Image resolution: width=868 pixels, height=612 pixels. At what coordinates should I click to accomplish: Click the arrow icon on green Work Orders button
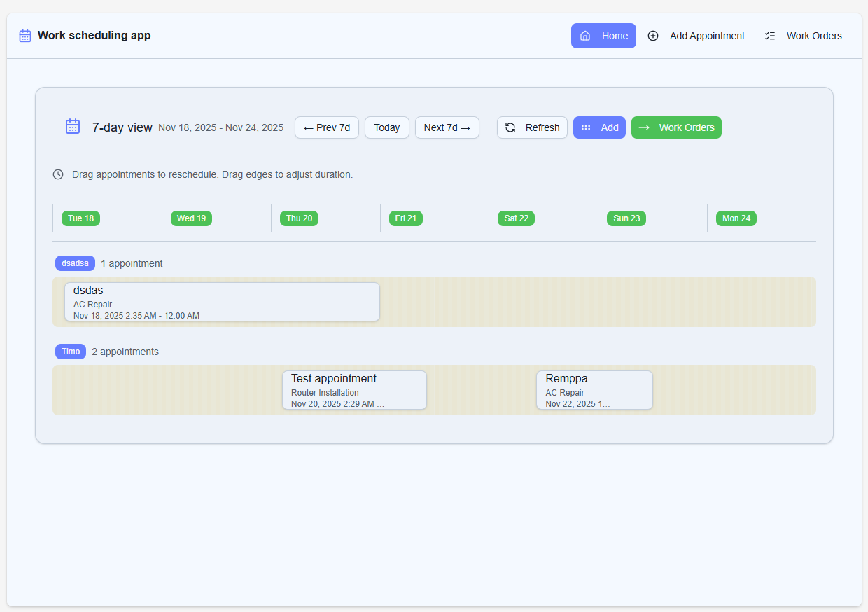click(x=644, y=127)
